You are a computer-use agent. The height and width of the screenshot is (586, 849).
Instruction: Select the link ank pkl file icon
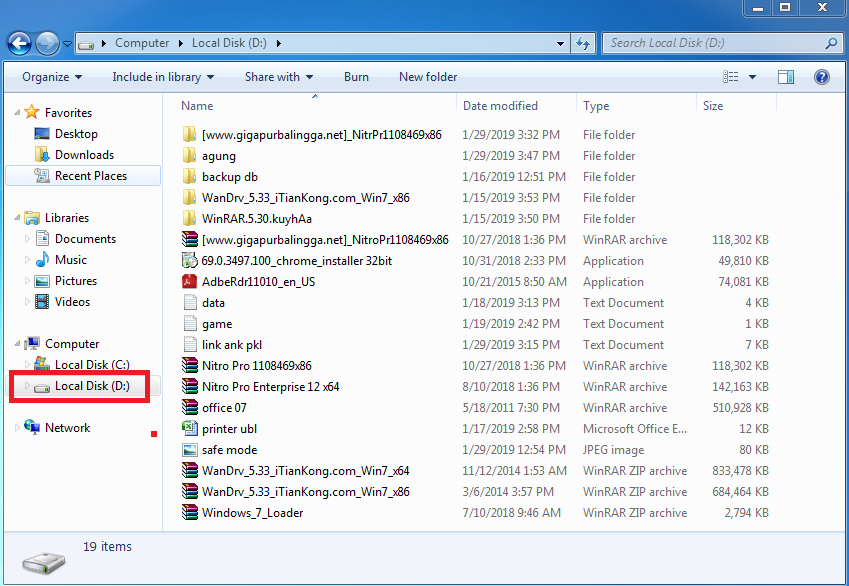[x=190, y=344]
